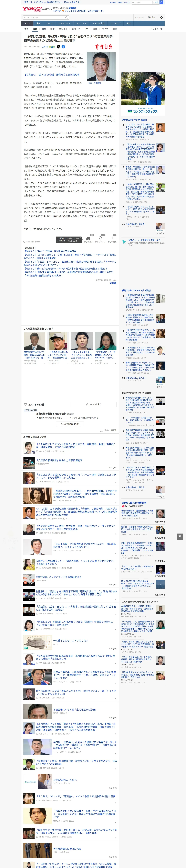Image resolution: width=186 pixels, height=868 pixels.
Task: Open thumbnail card 「ブラック企業かよ」ネット大荒れ
Action: tap(82, 348)
